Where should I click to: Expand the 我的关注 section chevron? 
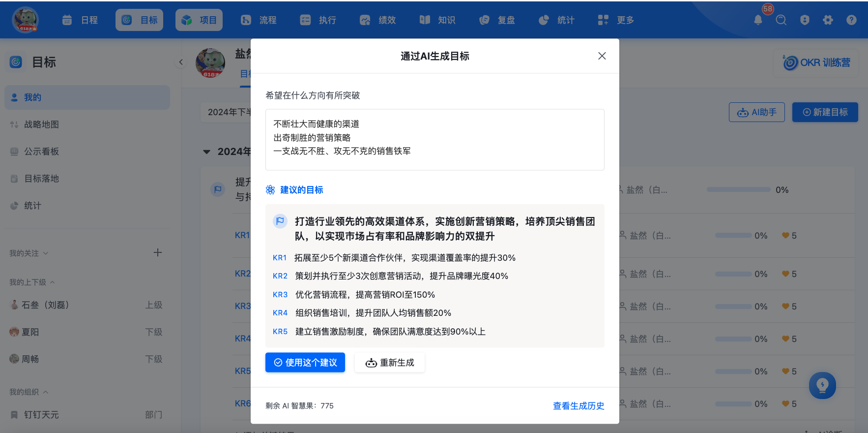pos(46,253)
